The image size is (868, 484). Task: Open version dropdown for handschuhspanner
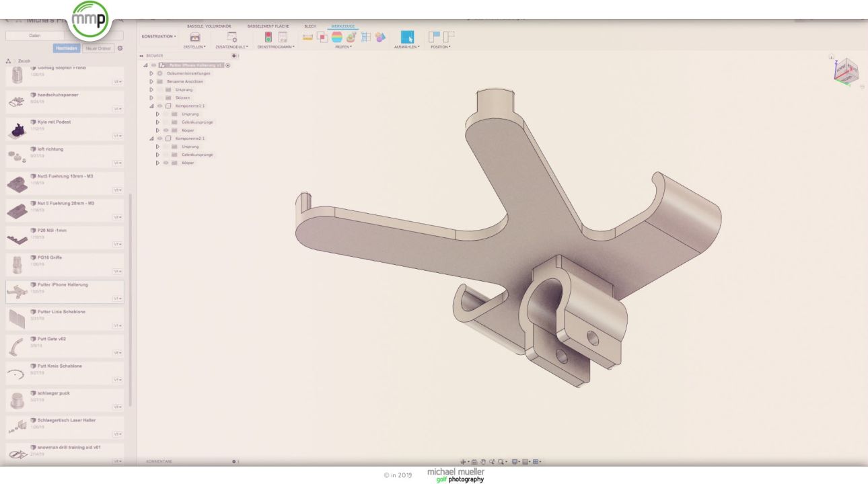click(117, 108)
